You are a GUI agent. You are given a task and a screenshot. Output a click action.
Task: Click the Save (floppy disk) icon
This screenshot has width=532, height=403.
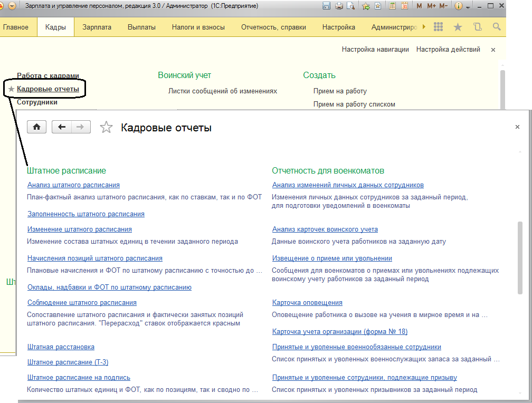coord(326,6)
